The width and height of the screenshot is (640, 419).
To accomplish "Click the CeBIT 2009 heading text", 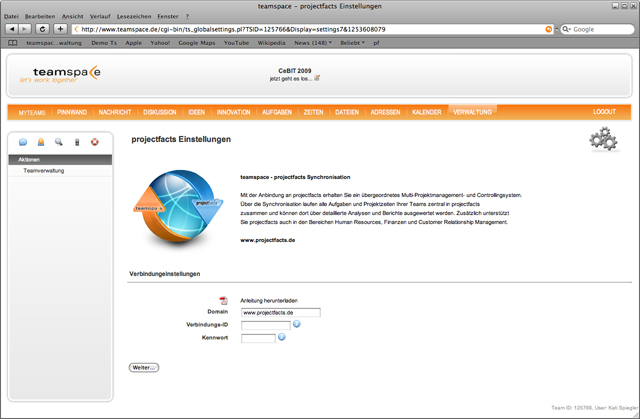I will coord(295,71).
